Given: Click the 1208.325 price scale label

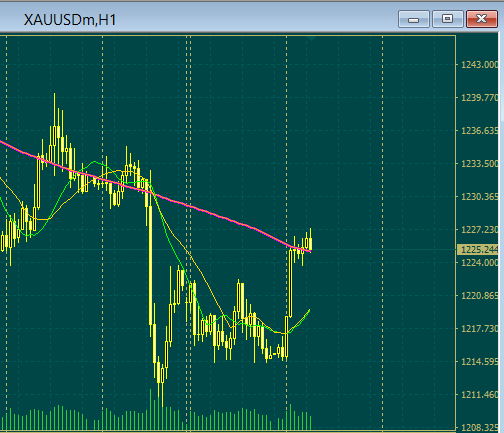Looking at the screenshot, I should (x=479, y=427).
